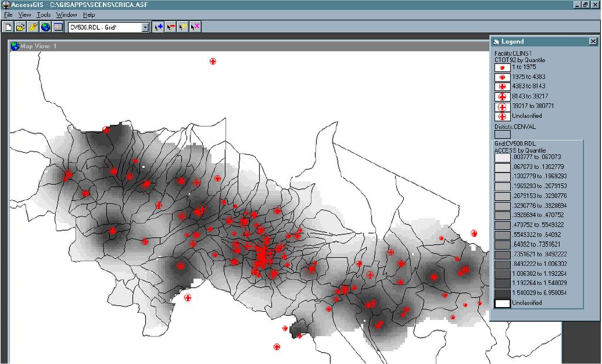Open the Window menu
This screenshot has width=602, height=364.
pos(66,15)
